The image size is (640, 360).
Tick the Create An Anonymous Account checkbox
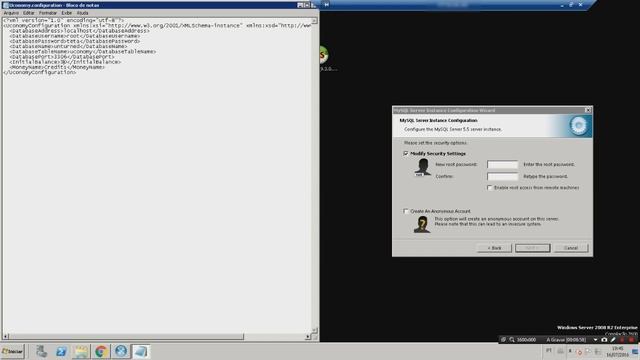tap(406, 211)
